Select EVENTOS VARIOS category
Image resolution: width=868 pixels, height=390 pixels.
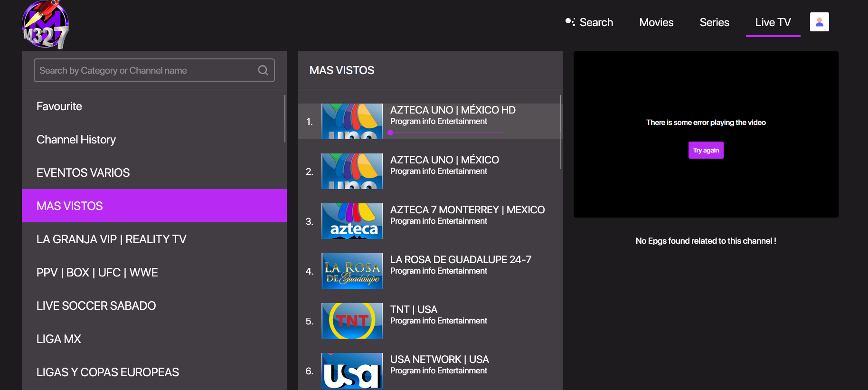click(x=154, y=172)
